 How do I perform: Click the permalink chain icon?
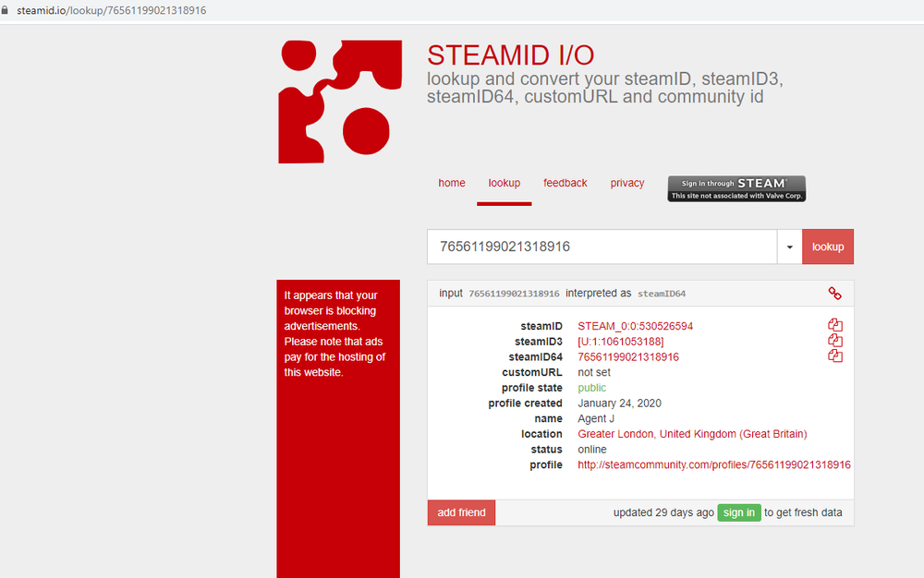[834, 293]
